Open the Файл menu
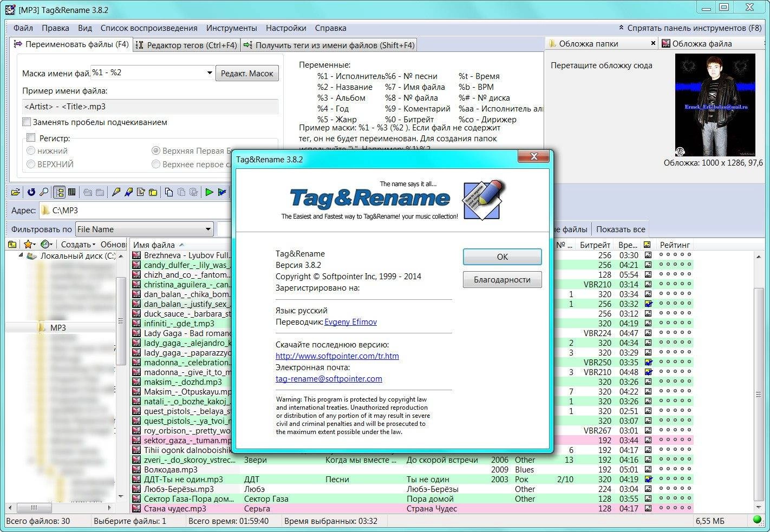 tap(23, 28)
